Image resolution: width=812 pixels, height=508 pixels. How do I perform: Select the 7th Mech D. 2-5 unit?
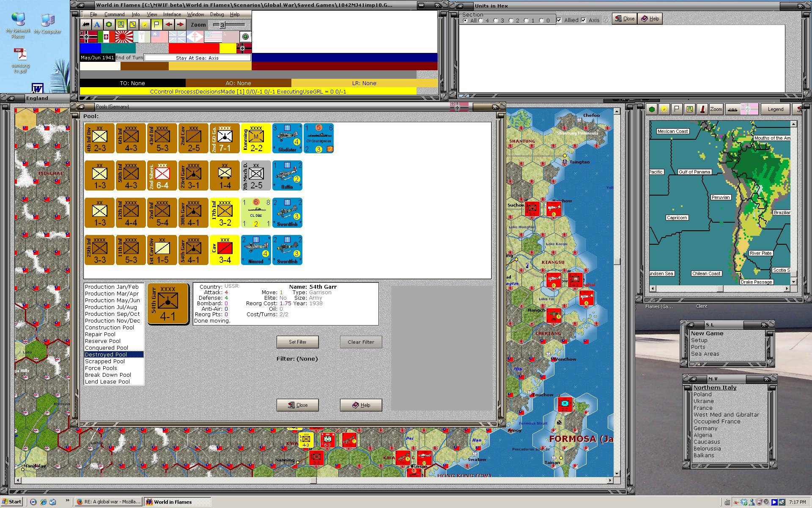(x=256, y=175)
